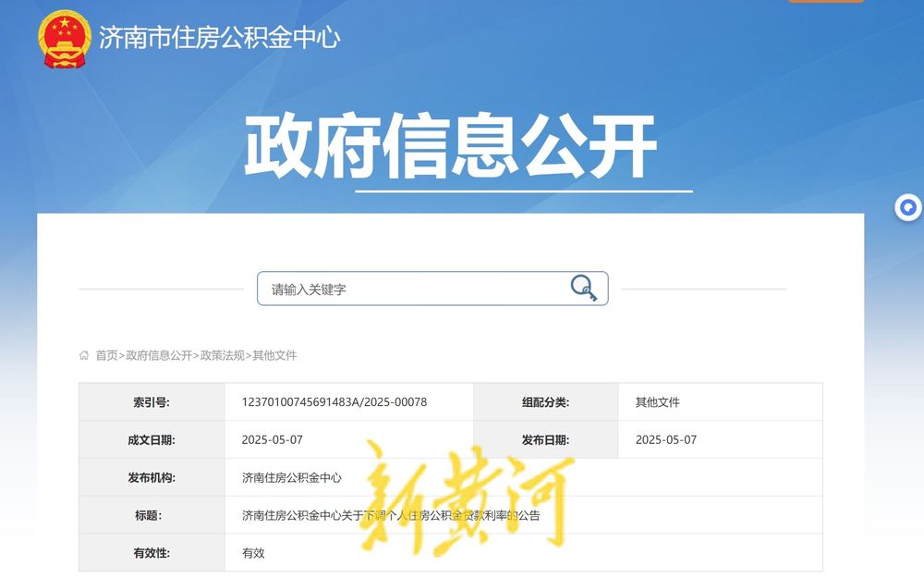This screenshot has width=924, height=578.
Task: Click the 标题 label cell
Action: point(152,515)
